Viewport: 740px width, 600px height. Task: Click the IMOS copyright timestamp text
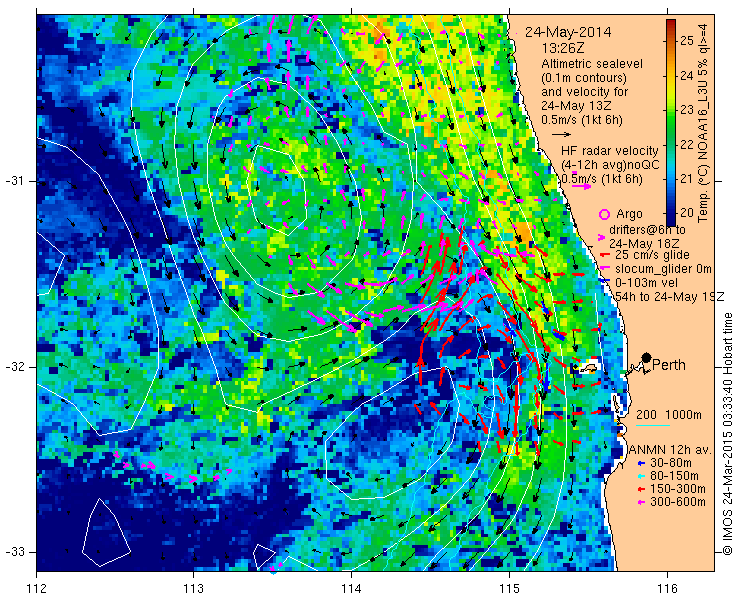point(727,434)
